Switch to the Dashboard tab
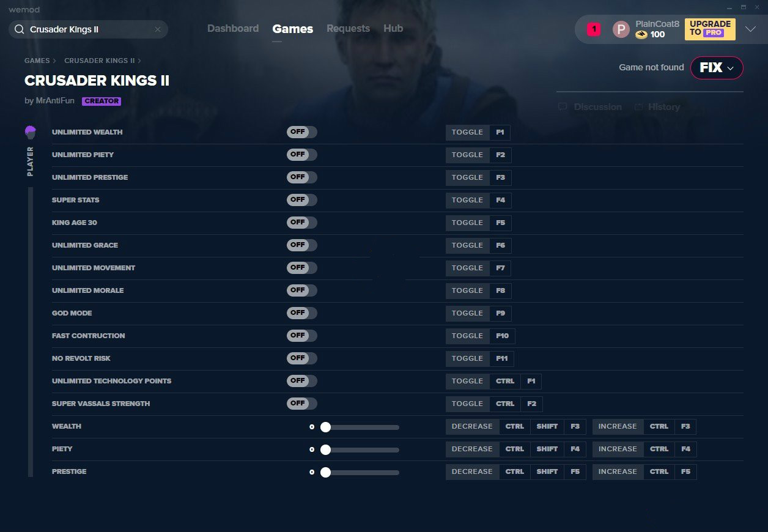Image resolution: width=768 pixels, height=532 pixels. click(232, 29)
